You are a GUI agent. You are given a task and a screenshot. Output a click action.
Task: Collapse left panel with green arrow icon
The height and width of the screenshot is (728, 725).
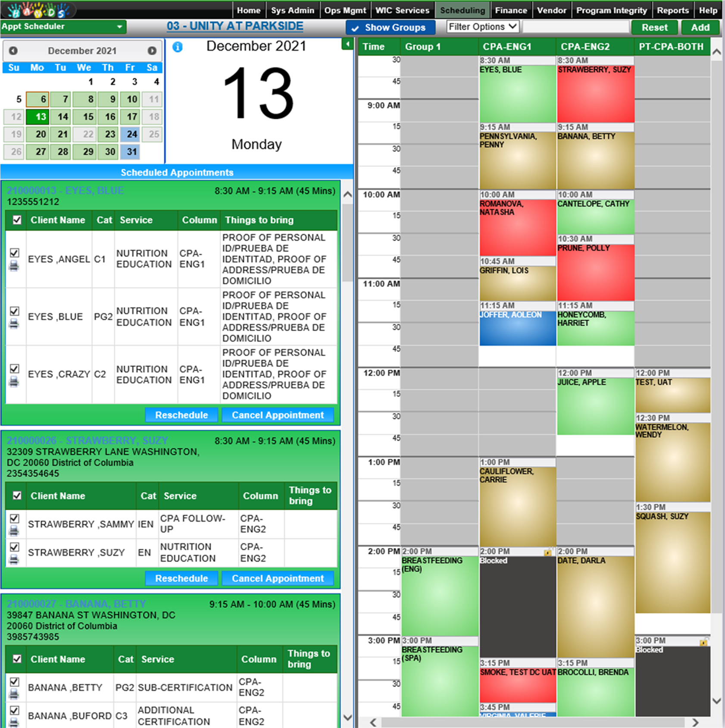pos(347,44)
